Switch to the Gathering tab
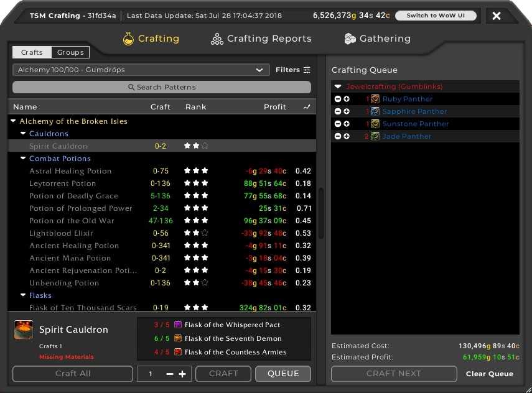This screenshot has height=393, width=532. (377, 39)
